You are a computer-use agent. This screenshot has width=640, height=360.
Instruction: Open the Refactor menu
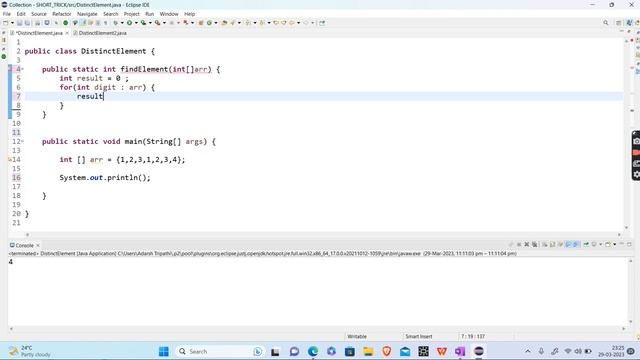(62, 14)
